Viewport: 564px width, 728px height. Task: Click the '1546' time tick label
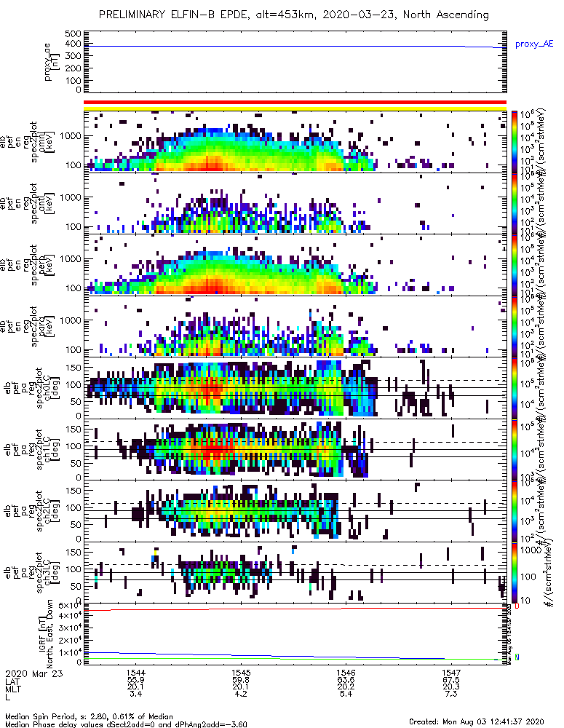pos(346,673)
